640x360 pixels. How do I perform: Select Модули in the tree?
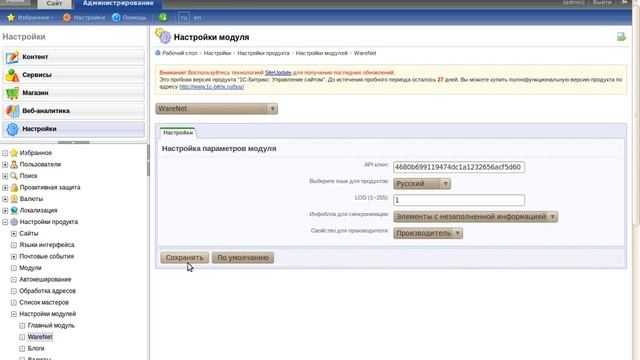click(30, 268)
